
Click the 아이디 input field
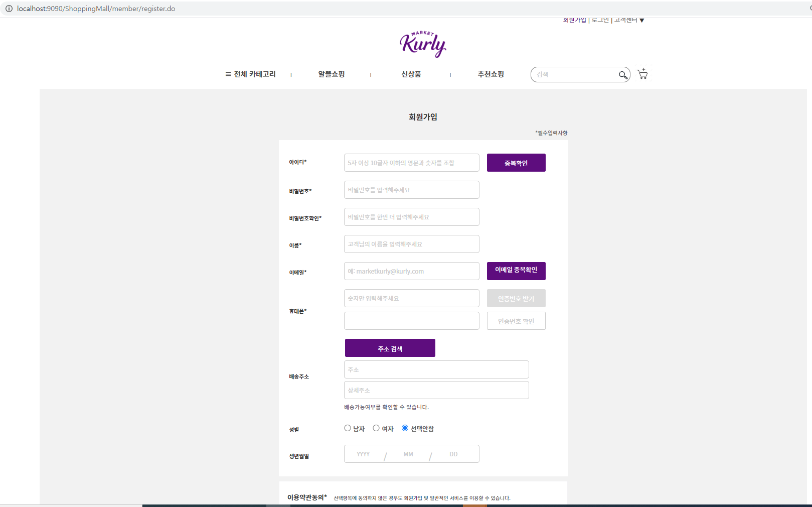(411, 162)
